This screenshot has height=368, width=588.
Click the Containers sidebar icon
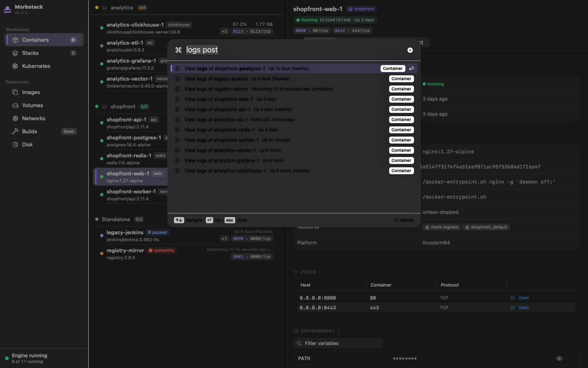tap(15, 40)
